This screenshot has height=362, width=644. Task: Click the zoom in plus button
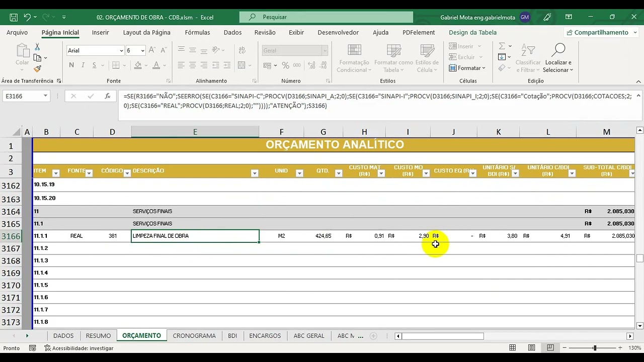pos(620,348)
